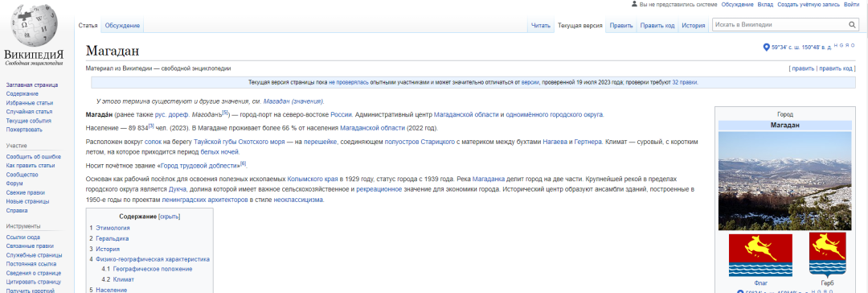The width and height of the screenshot is (868, 293).
Task: Click the search magnifier icon
Action: 852,25
